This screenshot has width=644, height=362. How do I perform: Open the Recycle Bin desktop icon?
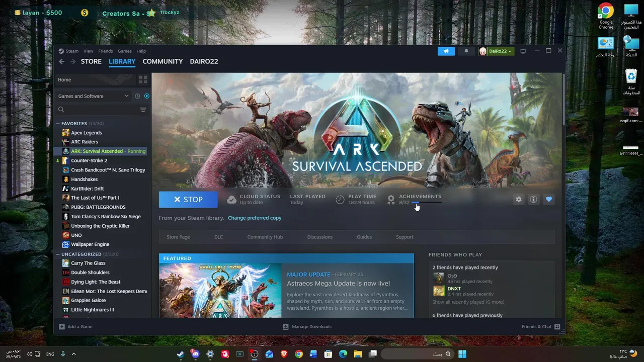631,82
